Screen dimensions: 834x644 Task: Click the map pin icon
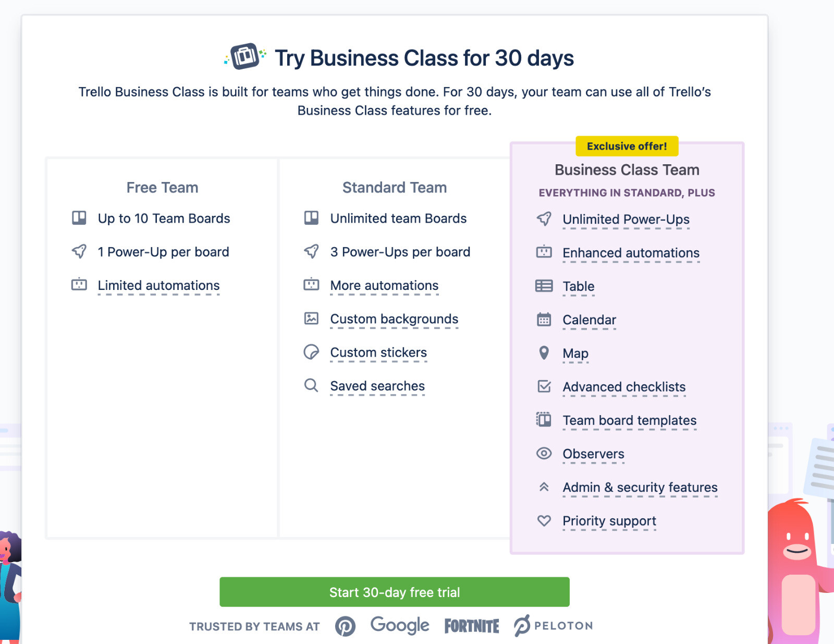tap(544, 353)
